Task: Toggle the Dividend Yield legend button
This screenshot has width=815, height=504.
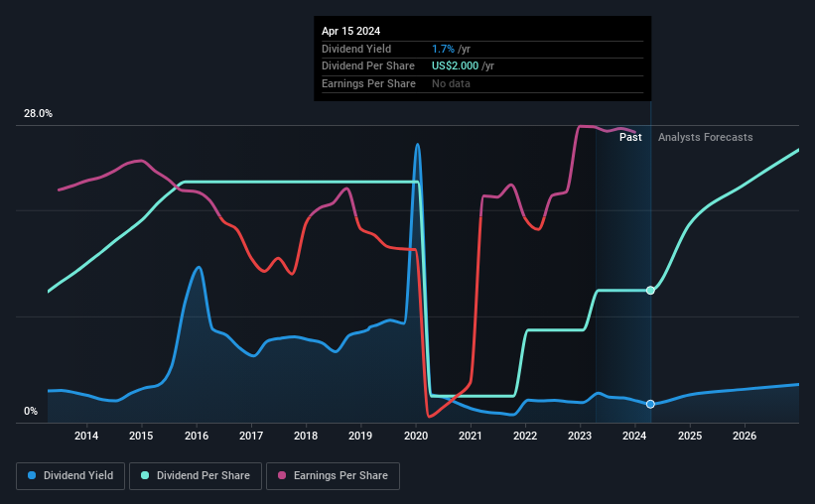Action: (x=70, y=476)
